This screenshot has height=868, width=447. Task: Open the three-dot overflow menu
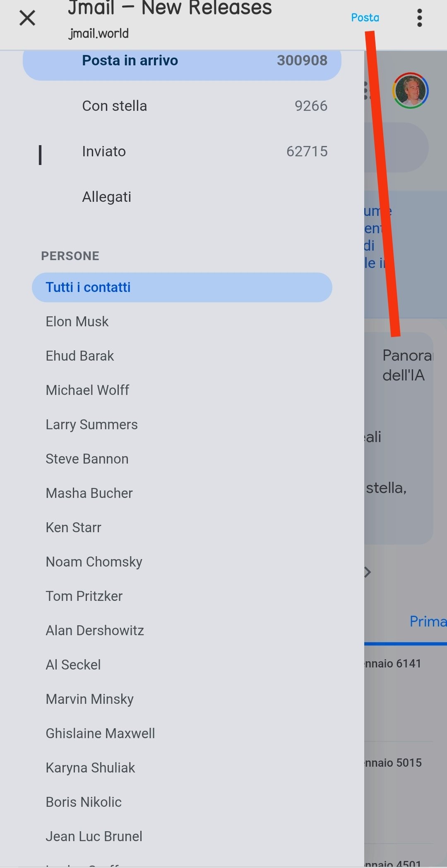click(x=419, y=18)
